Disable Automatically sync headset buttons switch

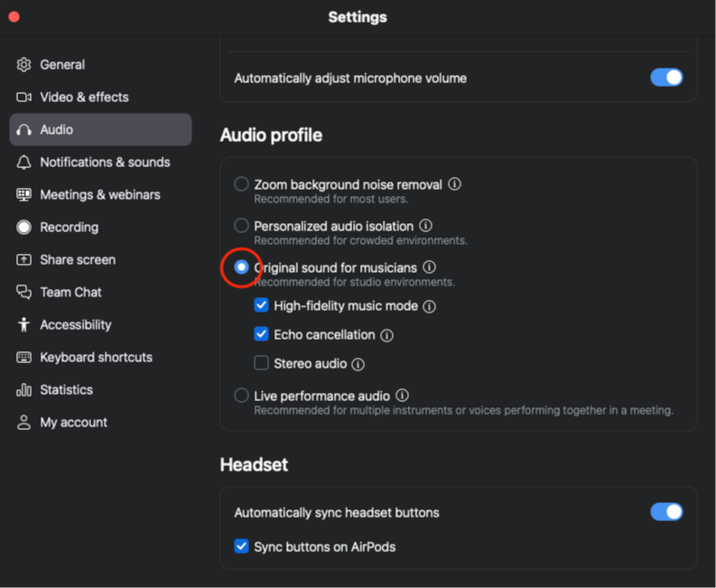(666, 512)
